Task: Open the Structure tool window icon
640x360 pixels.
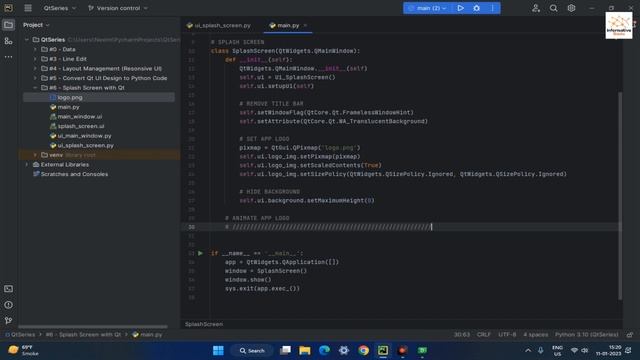Action: click(x=8, y=41)
